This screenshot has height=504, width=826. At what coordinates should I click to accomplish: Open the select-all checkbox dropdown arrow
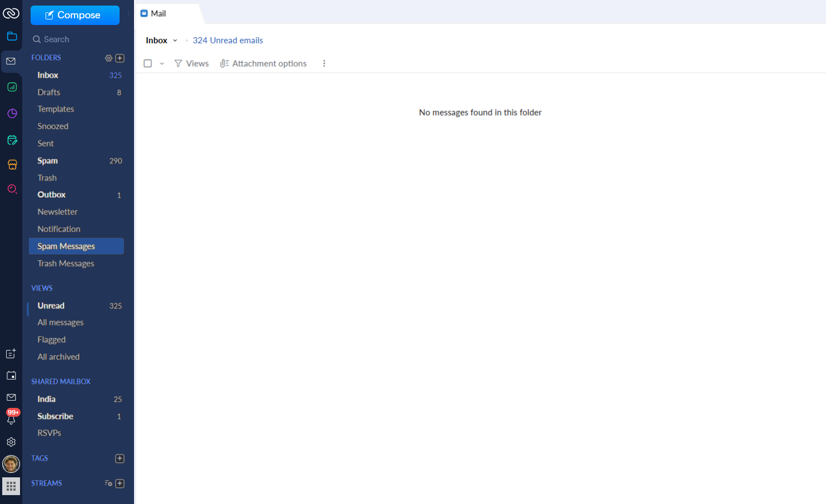(x=162, y=64)
